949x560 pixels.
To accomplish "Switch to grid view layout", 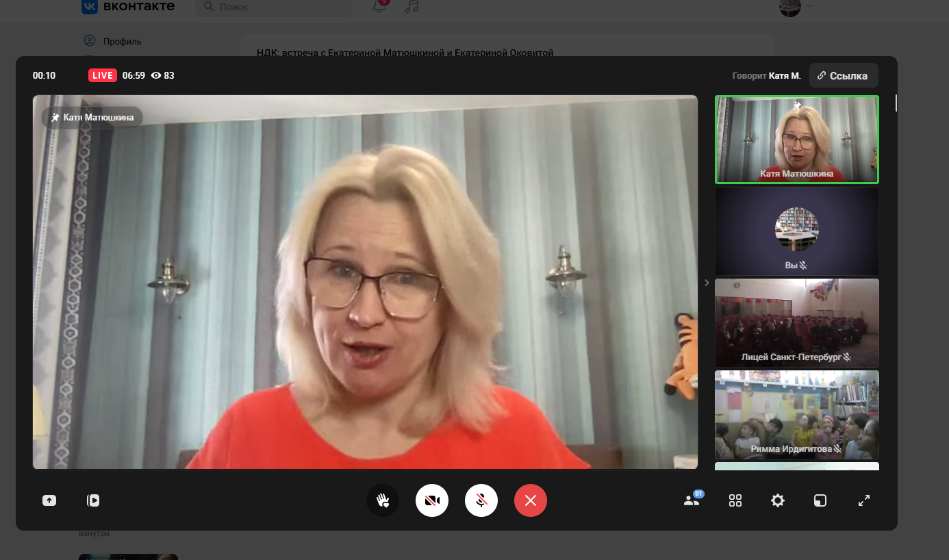I will pos(735,500).
